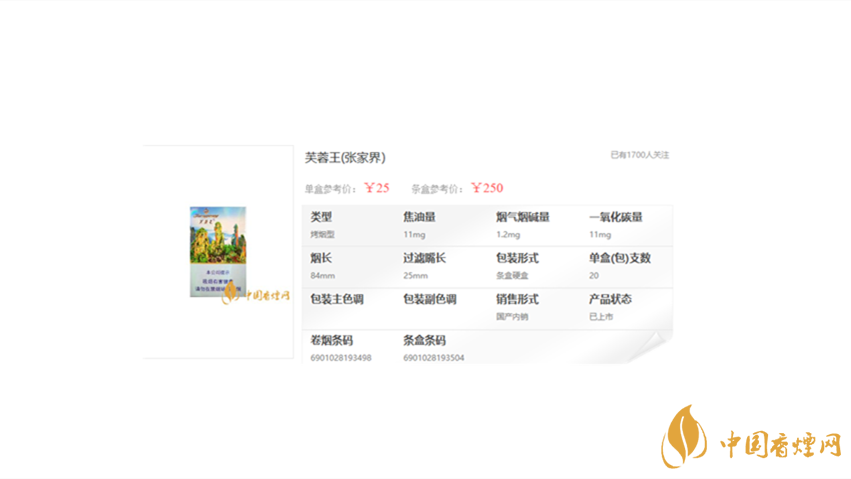Image resolution: width=851 pixels, height=479 pixels.
Task: Click the 类型 header cell
Action: click(x=321, y=216)
